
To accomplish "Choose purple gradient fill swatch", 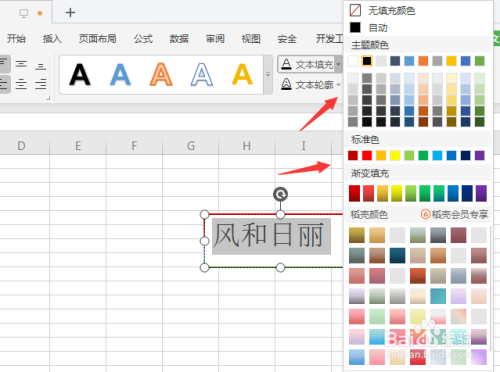I will coord(481,193).
